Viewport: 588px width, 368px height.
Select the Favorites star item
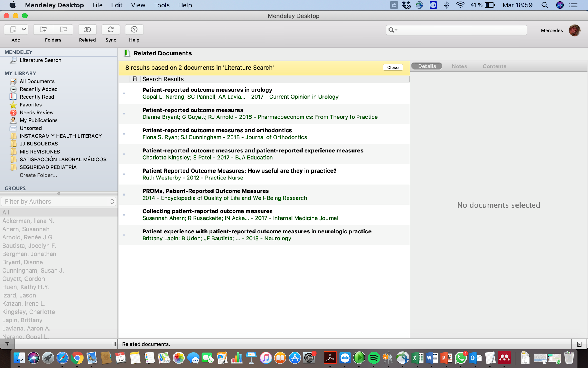click(x=30, y=105)
